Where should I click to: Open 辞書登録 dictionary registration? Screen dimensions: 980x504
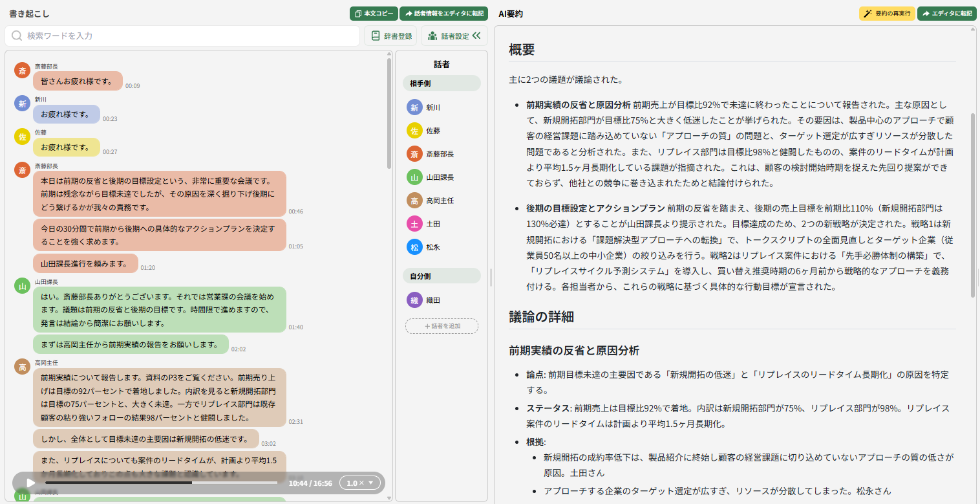pos(390,36)
